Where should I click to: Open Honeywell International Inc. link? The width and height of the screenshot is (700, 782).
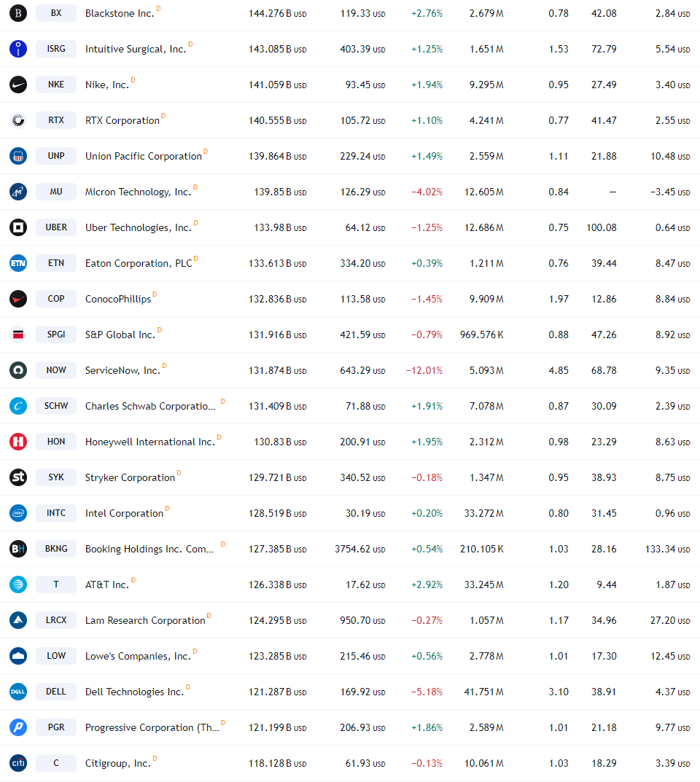point(149,442)
